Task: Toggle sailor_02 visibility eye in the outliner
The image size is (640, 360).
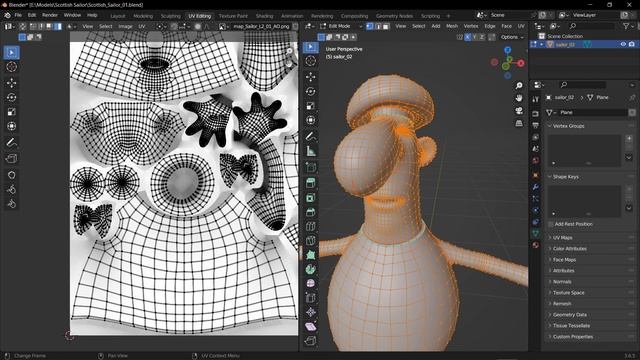Action: point(623,44)
